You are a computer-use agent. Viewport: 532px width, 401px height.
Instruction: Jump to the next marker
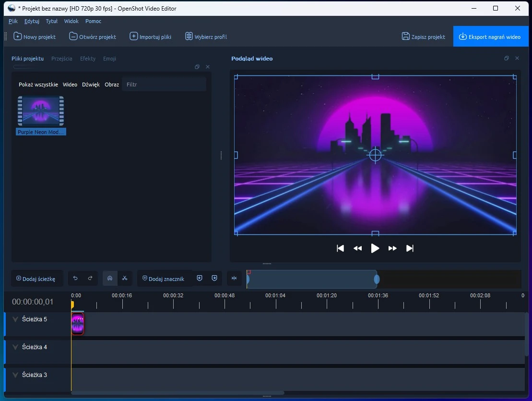pyautogui.click(x=214, y=278)
